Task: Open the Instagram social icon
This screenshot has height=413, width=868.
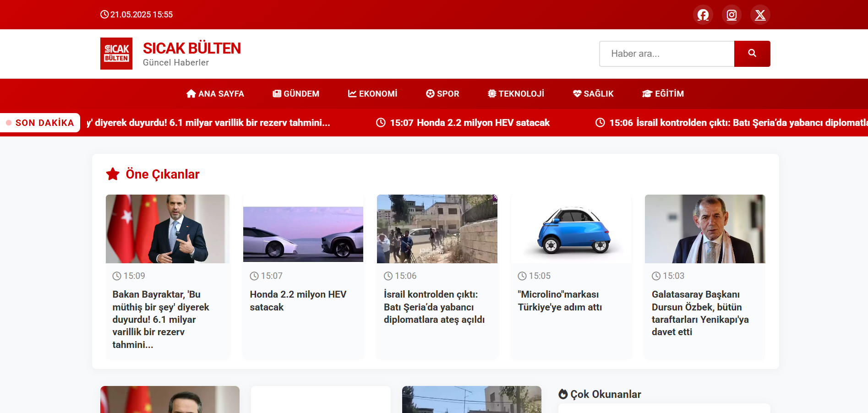Action: tap(732, 15)
